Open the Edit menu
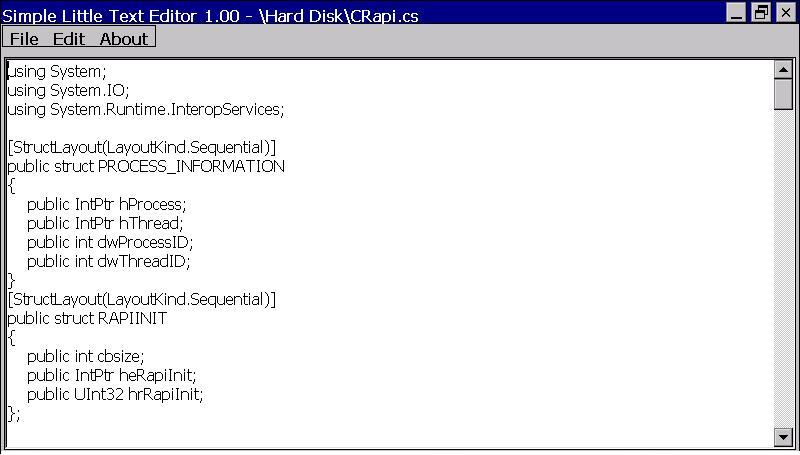The width and height of the screenshot is (800, 455). tap(69, 38)
